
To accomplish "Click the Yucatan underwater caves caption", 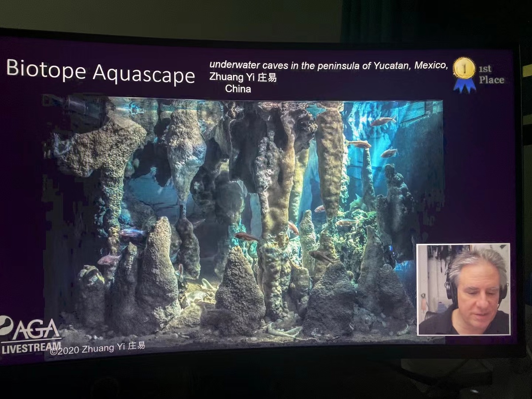I will click(329, 66).
